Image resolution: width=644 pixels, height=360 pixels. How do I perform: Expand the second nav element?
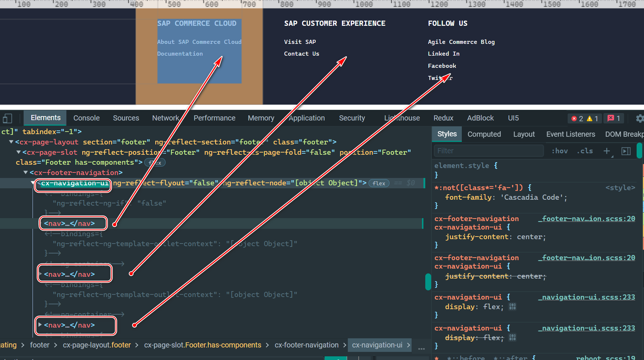pos(40,274)
